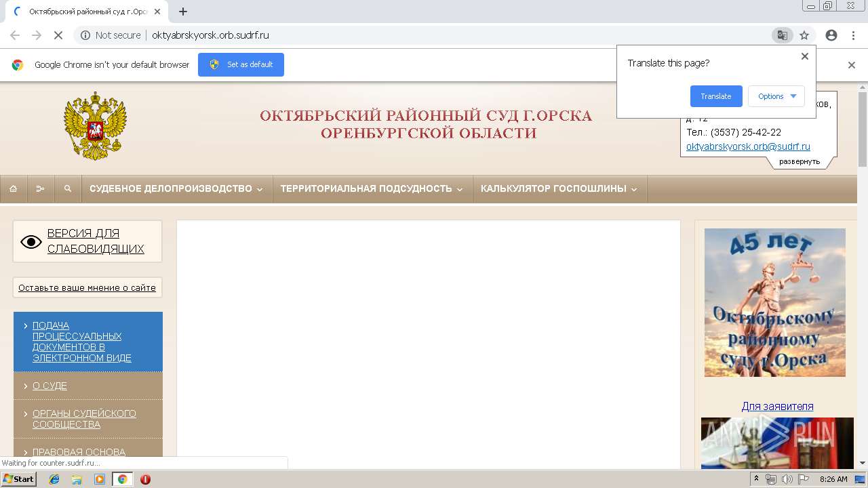The height and width of the screenshot is (488, 868).
Task: Dismiss the default browser infobar
Action: [852, 65]
